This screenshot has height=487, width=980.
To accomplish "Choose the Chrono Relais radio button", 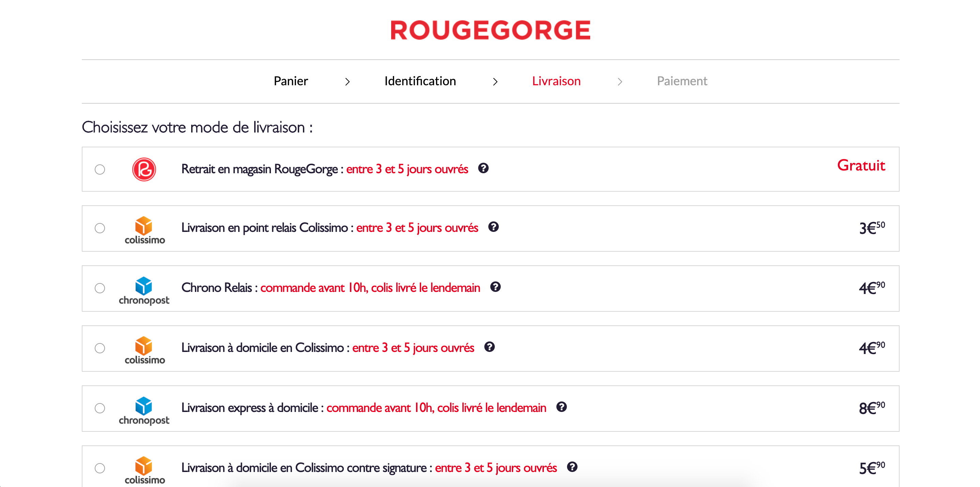I will click(100, 288).
